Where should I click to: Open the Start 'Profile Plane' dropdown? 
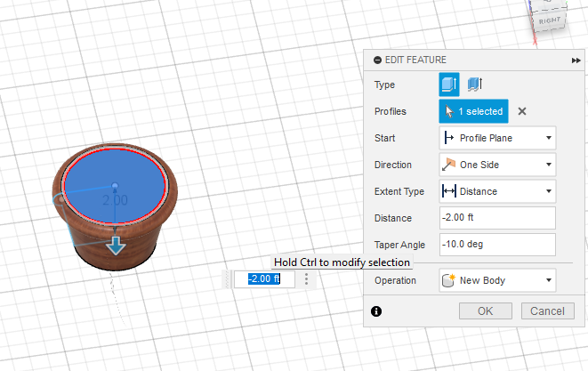point(497,138)
